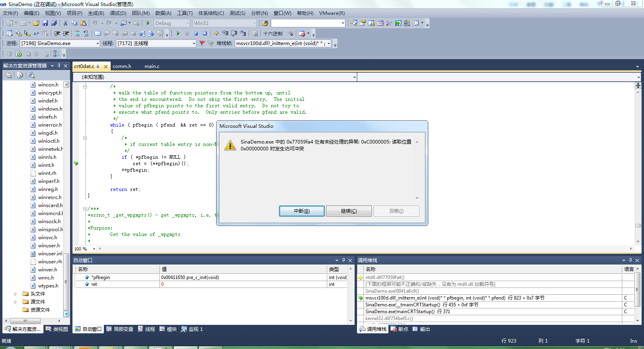Click the Break All pause icon

point(187,34)
